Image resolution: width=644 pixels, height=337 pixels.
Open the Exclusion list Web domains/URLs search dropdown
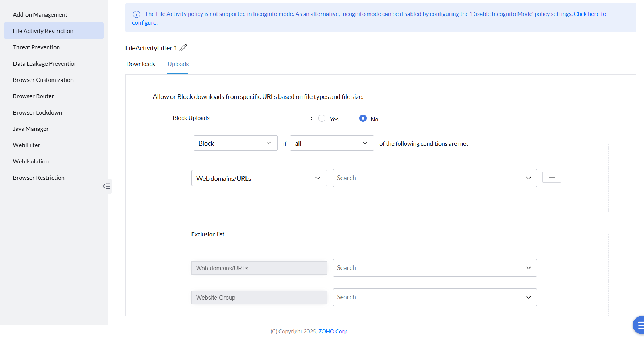pyautogui.click(x=434, y=268)
